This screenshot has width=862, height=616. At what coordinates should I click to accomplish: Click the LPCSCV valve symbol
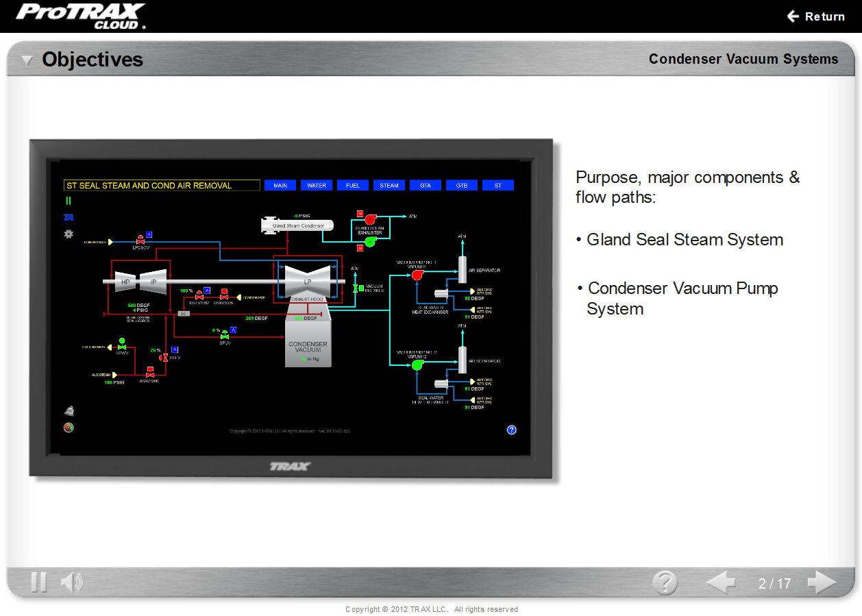140,242
